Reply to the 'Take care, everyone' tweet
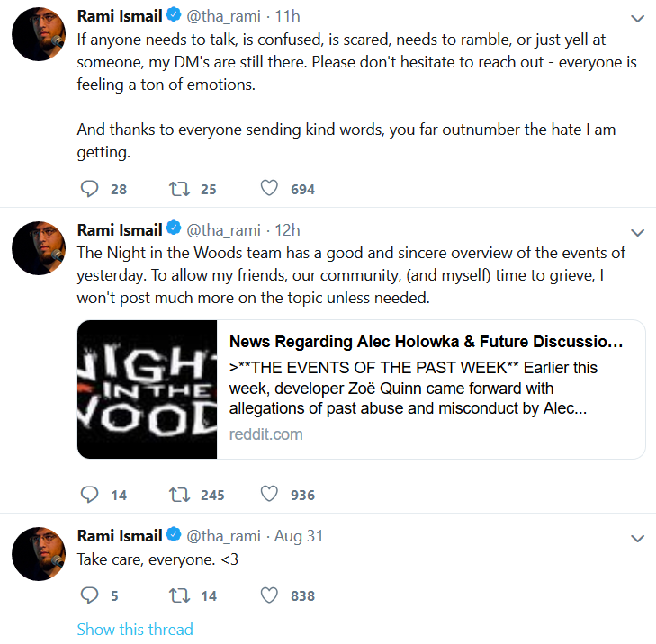 89,595
